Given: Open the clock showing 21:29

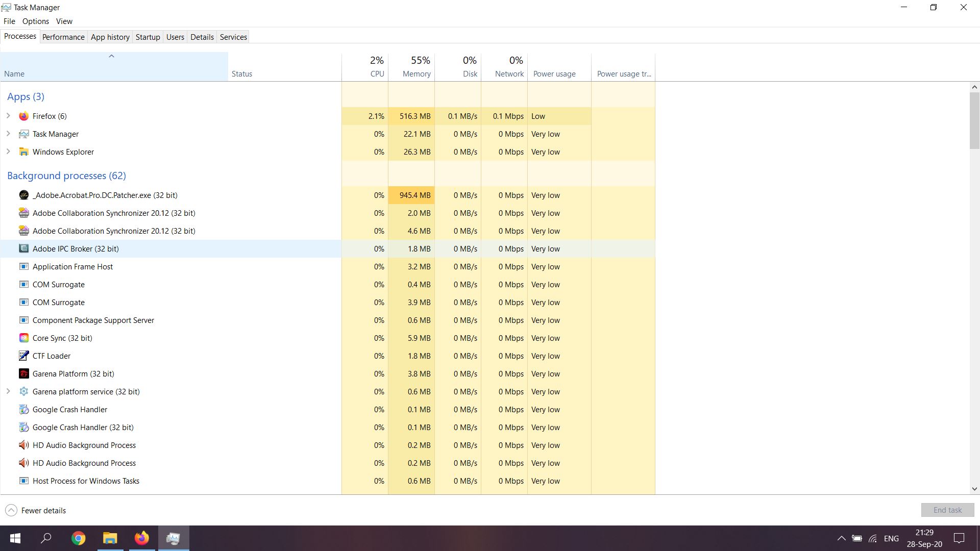Looking at the screenshot, I should click(924, 538).
